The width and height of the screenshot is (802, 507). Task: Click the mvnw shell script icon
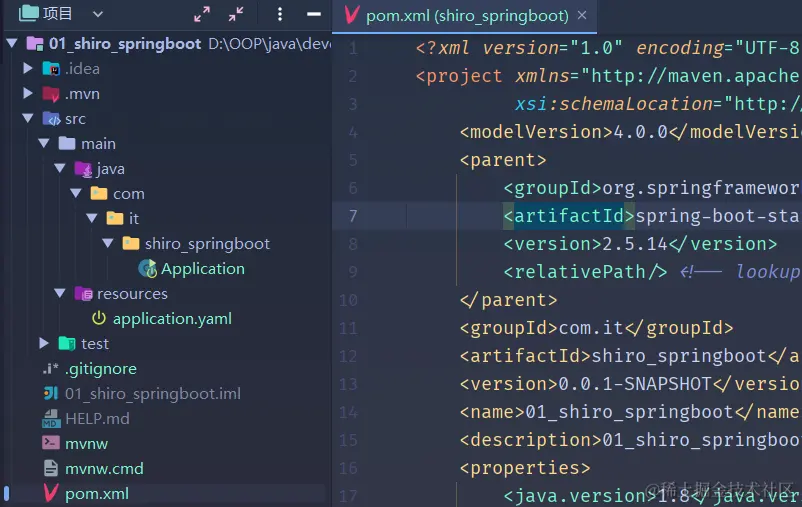(51, 443)
